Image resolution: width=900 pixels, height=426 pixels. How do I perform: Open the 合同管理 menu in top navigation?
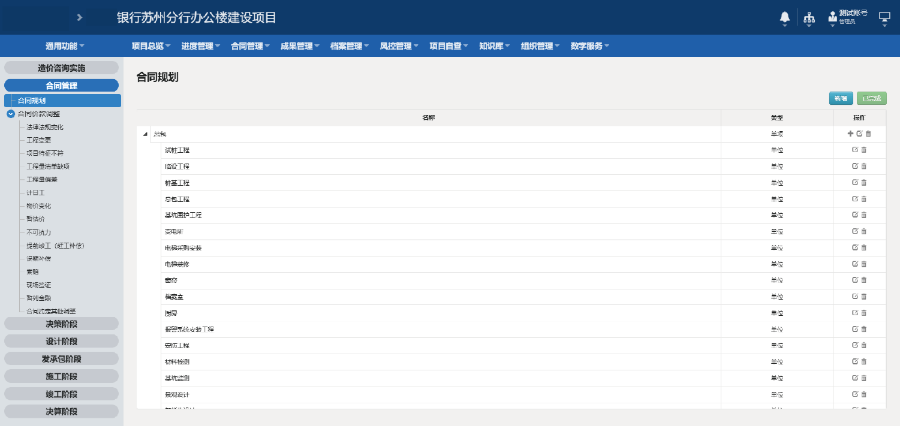[x=250, y=46]
